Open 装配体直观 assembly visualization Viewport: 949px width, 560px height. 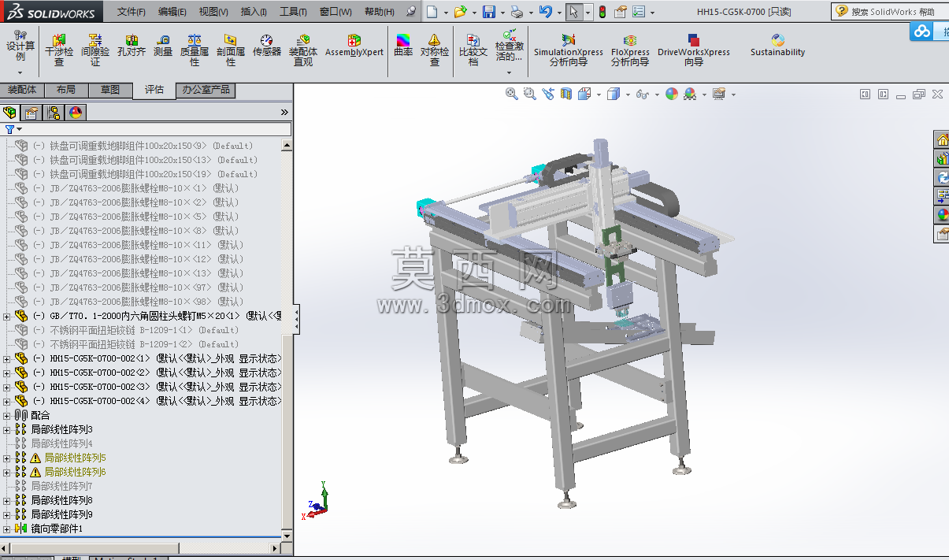coord(303,50)
